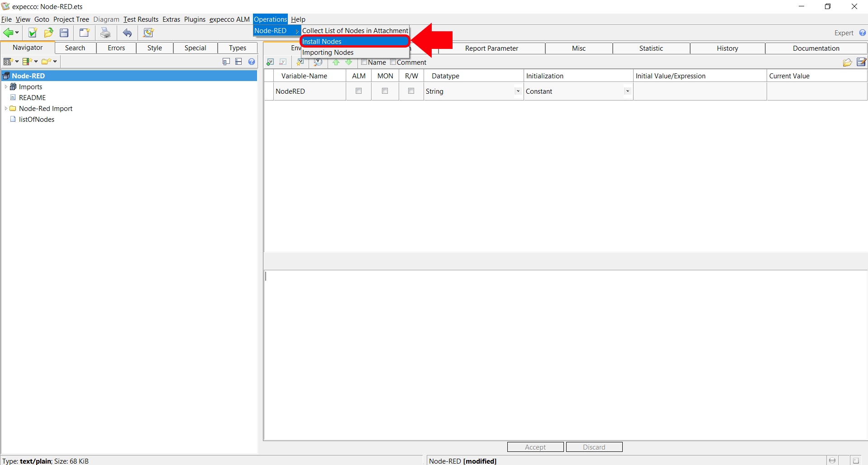Check the R/W box for NodeRED
The image size is (868, 465).
coord(411,91)
